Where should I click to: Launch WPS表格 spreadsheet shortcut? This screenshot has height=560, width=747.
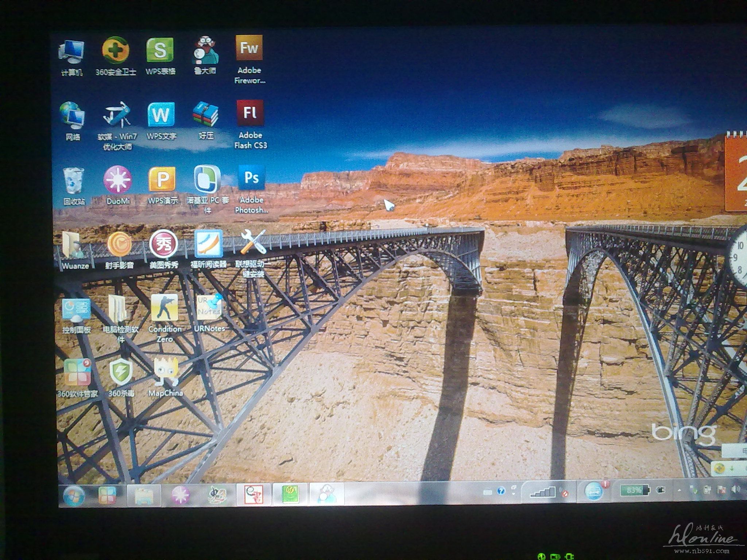(160, 51)
